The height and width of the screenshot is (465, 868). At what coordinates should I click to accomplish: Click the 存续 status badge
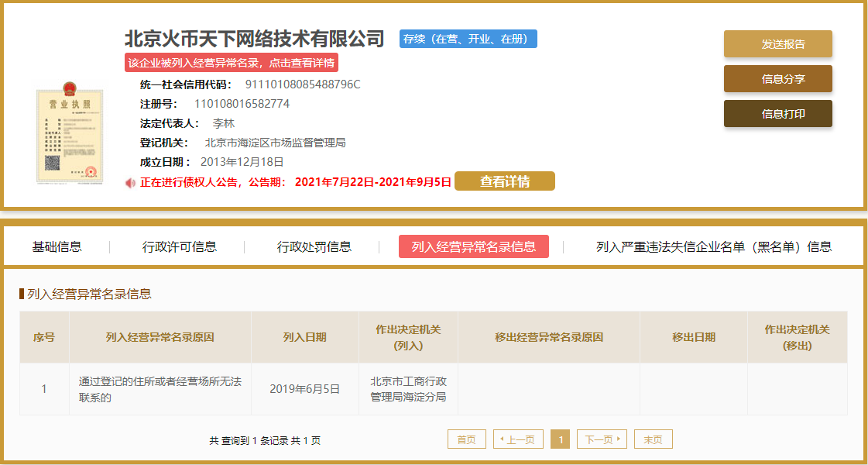(x=468, y=39)
